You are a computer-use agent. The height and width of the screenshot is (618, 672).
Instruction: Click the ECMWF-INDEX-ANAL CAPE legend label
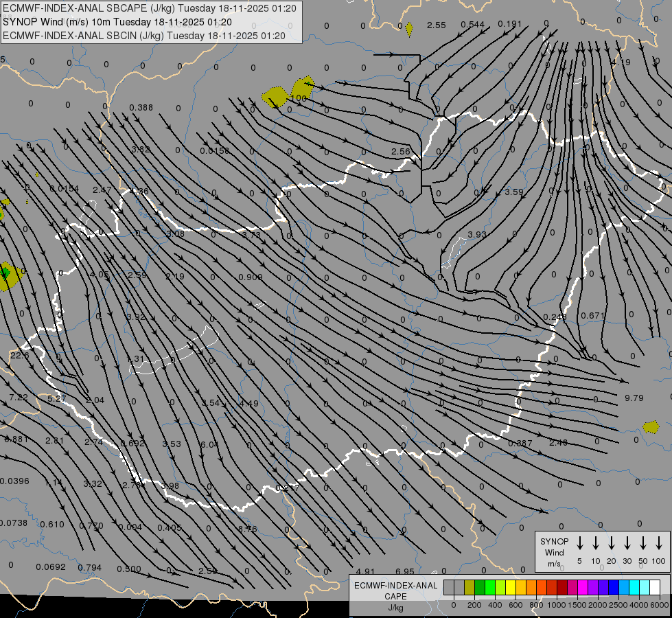coord(395,591)
